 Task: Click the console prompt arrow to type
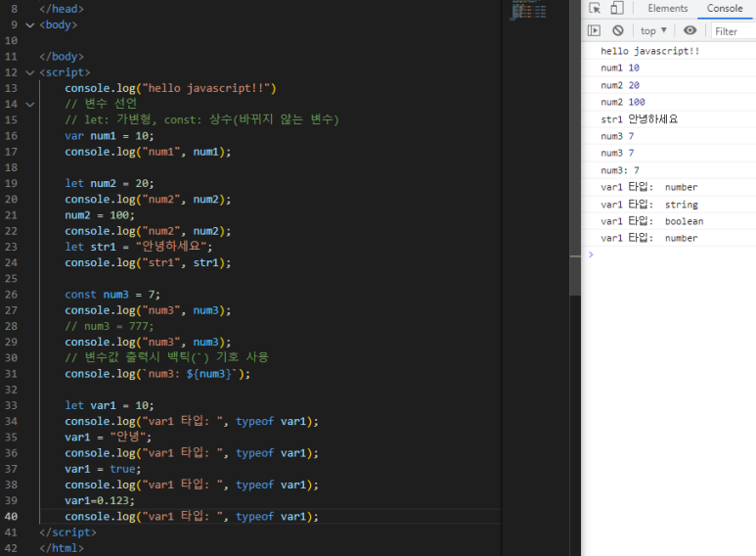pyautogui.click(x=591, y=255)
